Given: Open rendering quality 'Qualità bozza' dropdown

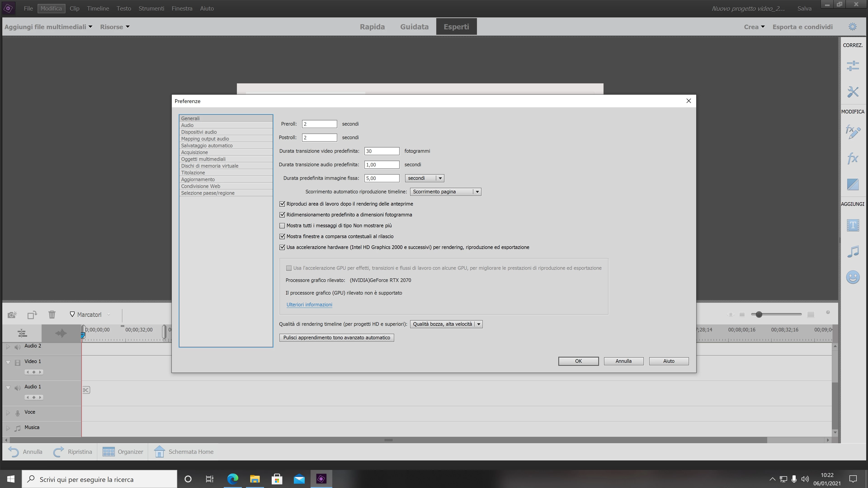Looking at the screenshot, I should pyautogui.click(x=446, y=324).
